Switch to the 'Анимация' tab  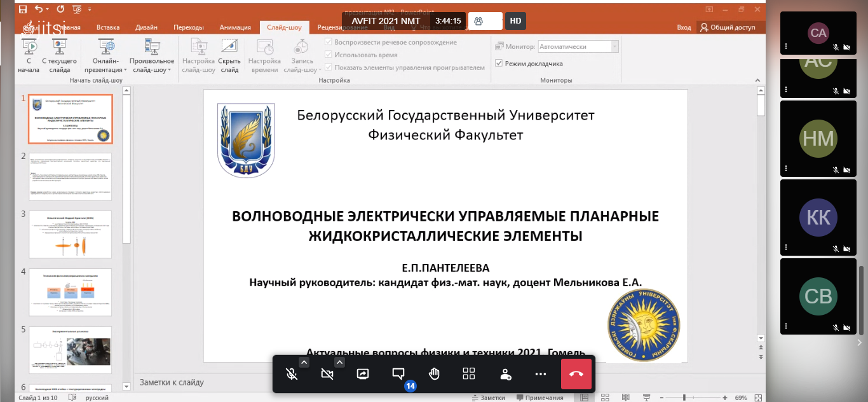pos(235,27)
